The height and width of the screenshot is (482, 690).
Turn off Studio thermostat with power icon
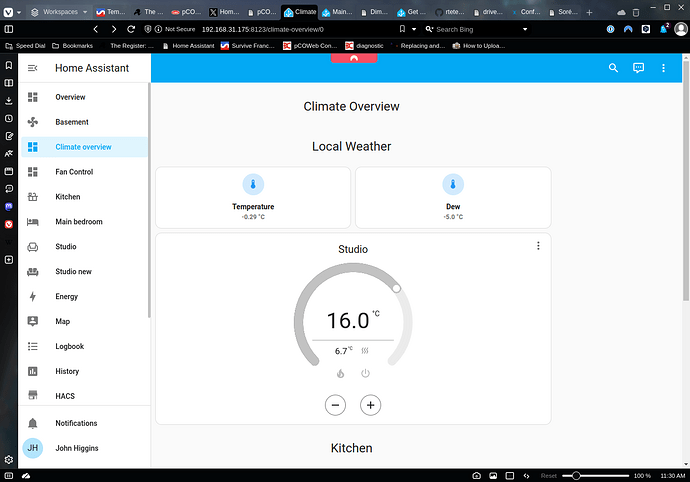[x=365, y=374]
